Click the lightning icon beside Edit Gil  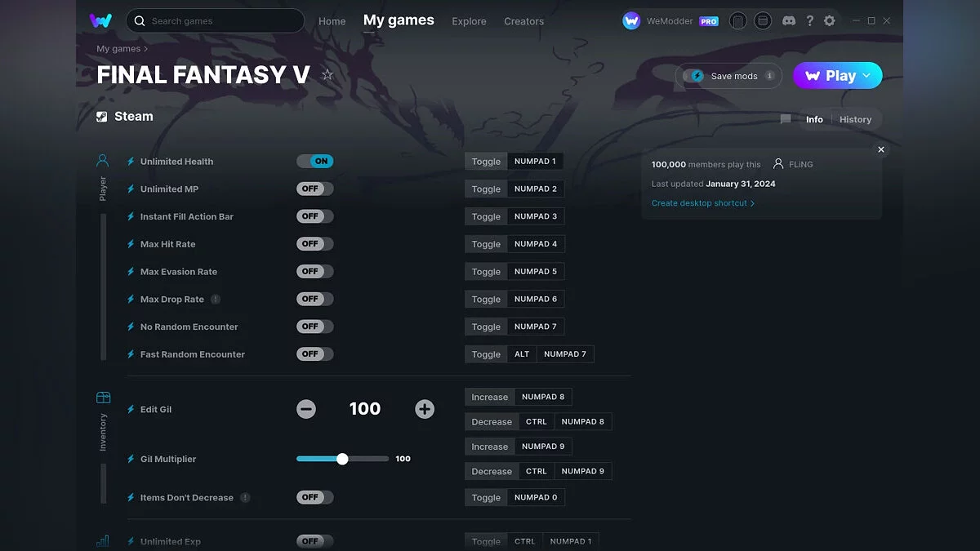coord(131,410)
